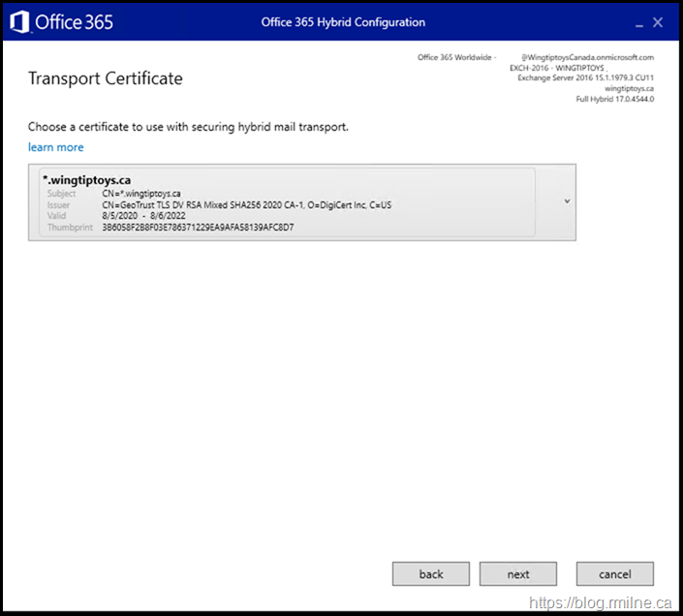Screen dimensions: 683x616
Task: Expand the certificate list chevron
Action: (567, 201)
